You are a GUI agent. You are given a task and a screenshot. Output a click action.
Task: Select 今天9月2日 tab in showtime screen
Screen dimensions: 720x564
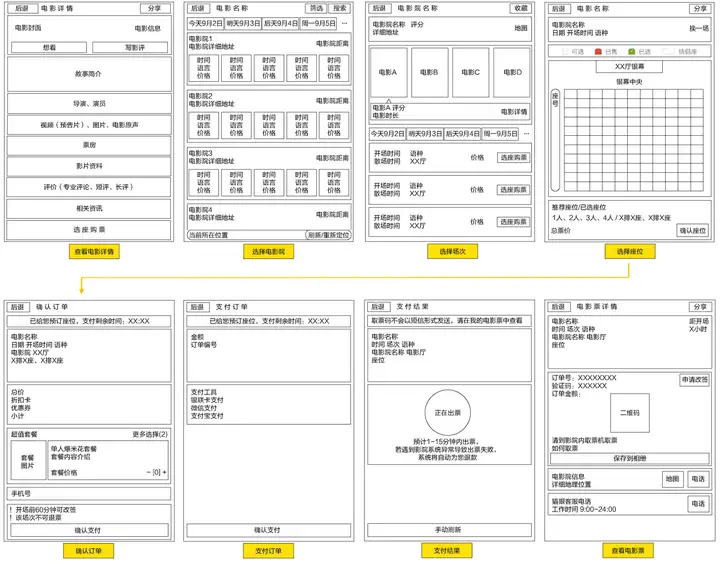pos(388,134)
